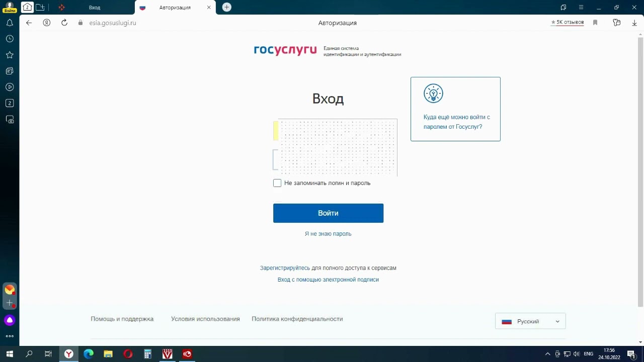644x362 pixels.
Task: Open the bookmarks panel in title bar
Action: pyautogui.click(x=563, y=7)
